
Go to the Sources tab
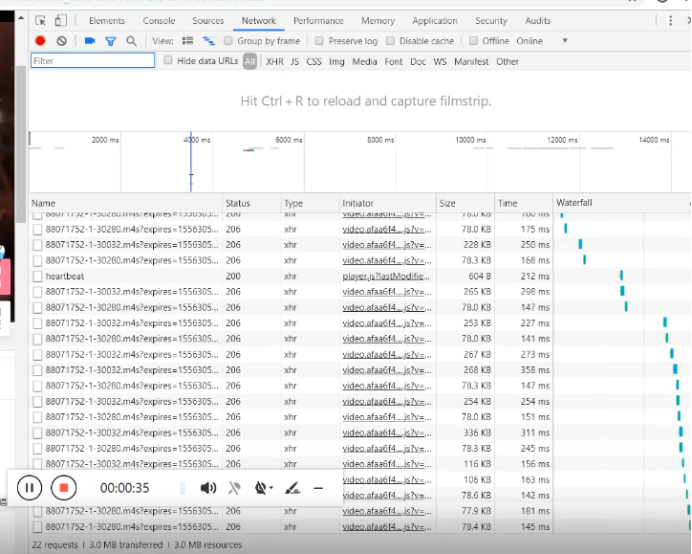click(208, 21)
